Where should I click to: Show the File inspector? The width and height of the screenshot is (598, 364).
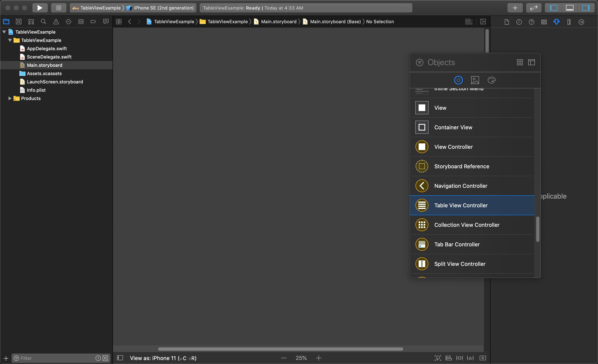click(x=506, y=22)
